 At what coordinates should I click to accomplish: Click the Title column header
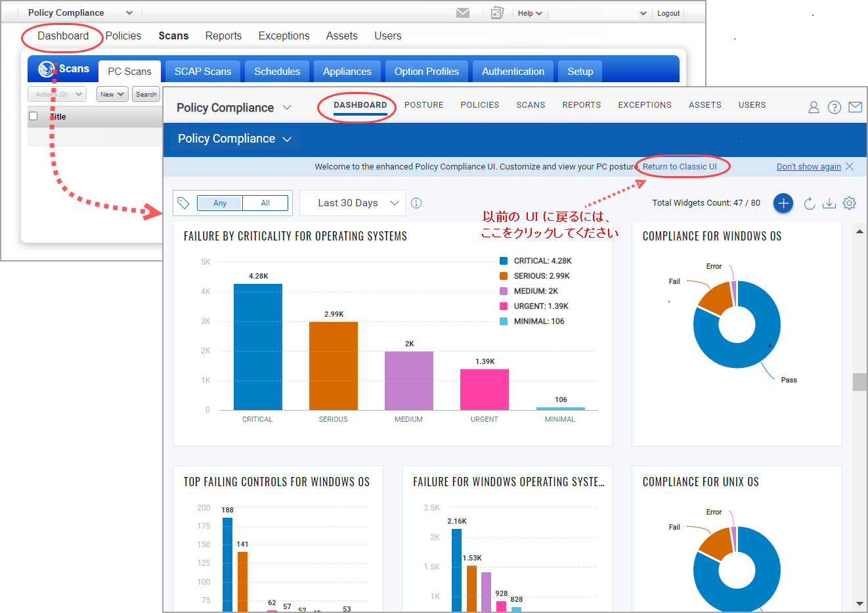[x=58, y=117]
